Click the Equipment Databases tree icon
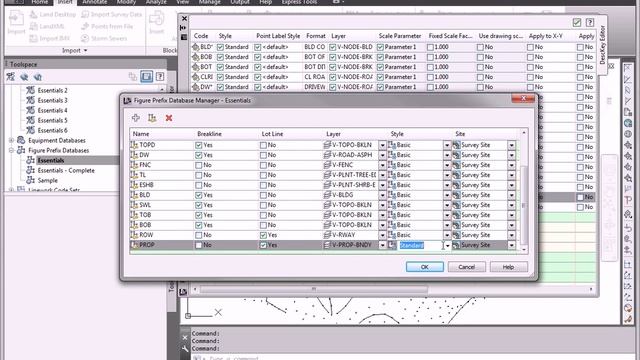 (x=21, y=140)
